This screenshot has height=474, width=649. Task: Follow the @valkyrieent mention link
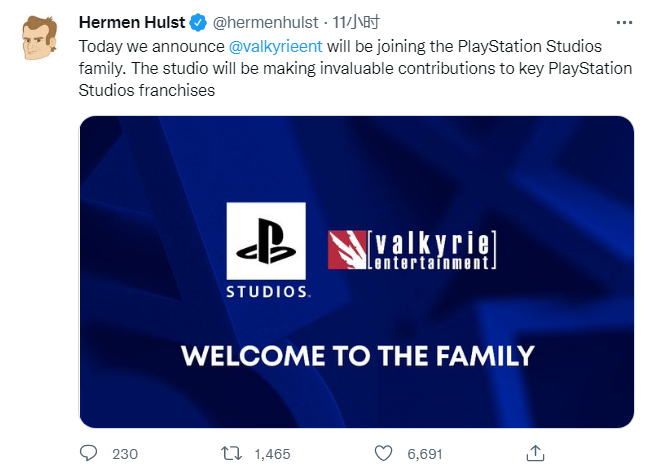[275, 46]
